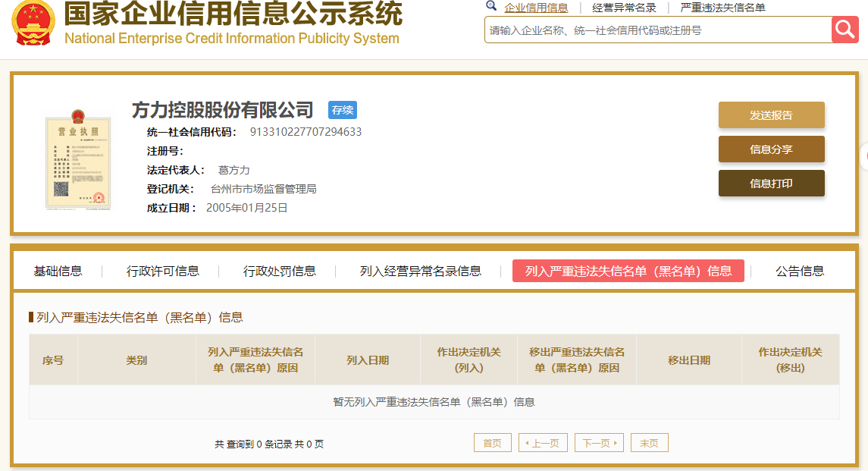The image size is (868, 471).
Task: Click the 共查询到 0 条记录 summary text
Action: 269,444
